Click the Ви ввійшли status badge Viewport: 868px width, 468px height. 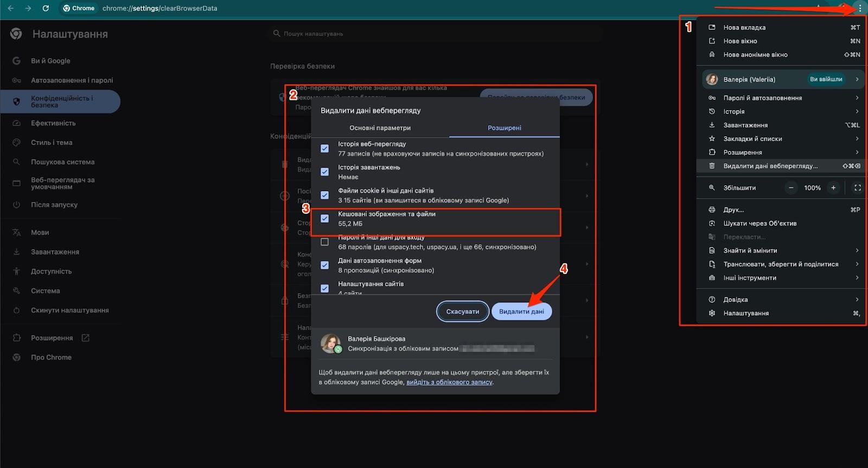tap(826, 79)
